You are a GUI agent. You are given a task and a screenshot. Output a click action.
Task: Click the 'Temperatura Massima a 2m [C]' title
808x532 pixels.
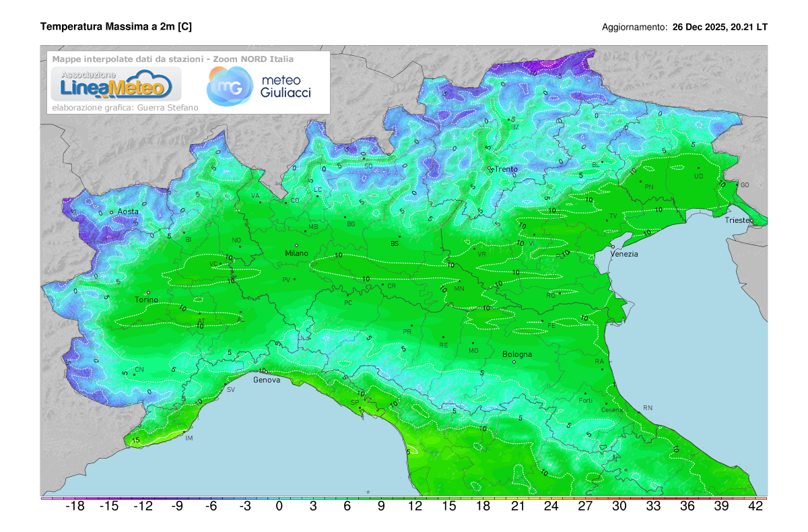[x=116, y=27]
